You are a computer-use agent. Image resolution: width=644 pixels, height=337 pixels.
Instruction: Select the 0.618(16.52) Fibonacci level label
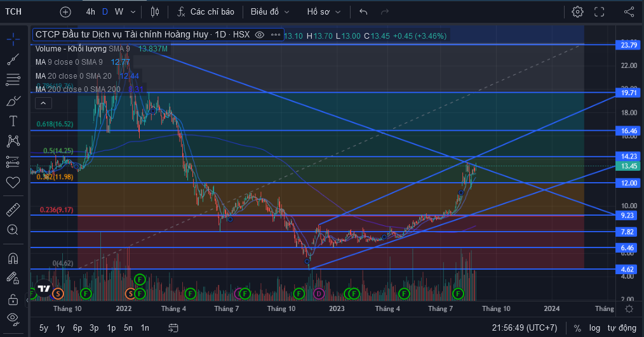click(55, 124)
